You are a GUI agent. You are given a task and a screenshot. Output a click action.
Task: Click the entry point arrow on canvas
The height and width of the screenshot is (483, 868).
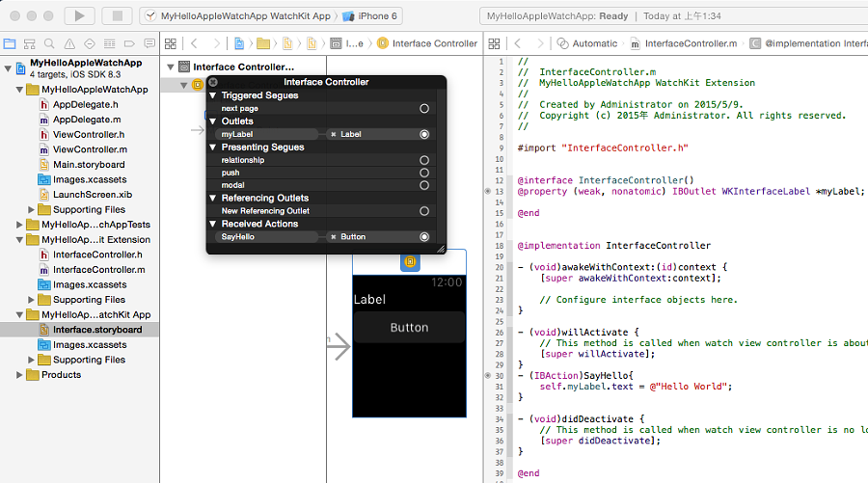pyautogui.click(x=339, y=347)
